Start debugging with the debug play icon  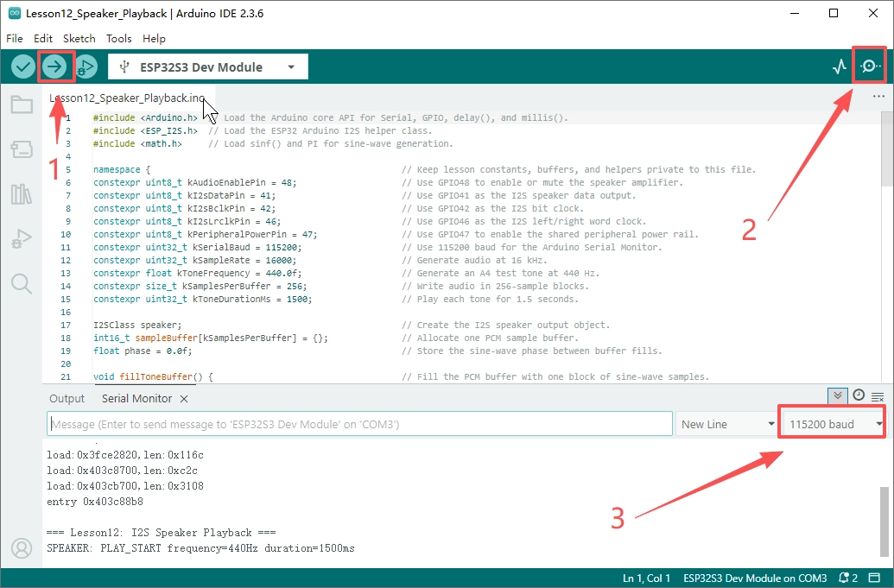point(86,66)
